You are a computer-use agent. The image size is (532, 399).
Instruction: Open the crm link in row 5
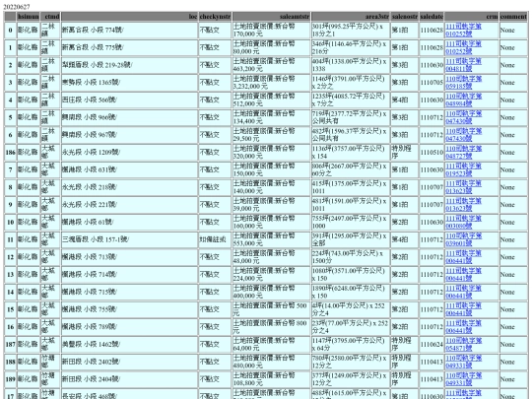pos(463,117)
